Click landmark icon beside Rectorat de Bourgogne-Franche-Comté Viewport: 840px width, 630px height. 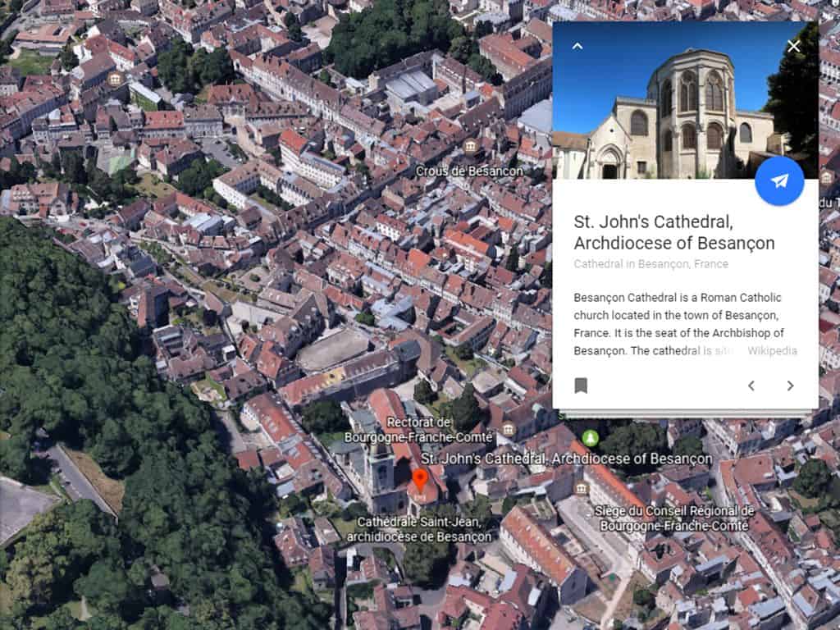coord(509,429)
